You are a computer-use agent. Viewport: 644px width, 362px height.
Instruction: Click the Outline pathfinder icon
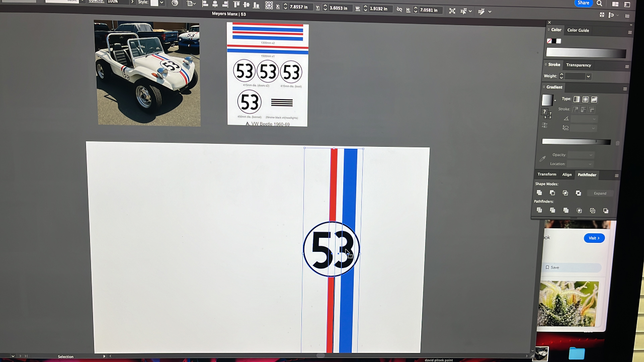point(592,211)
